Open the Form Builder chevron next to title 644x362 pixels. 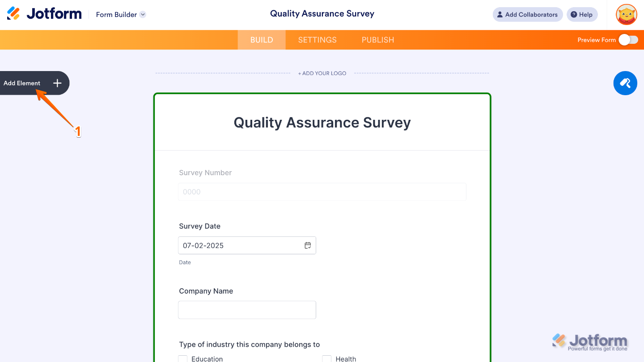(143, 14)
